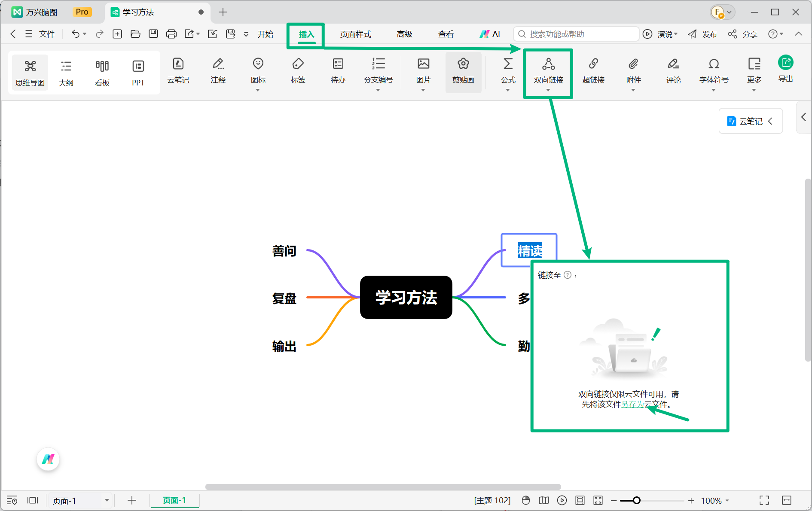Expand the right side panel arrow
This screenshot has width=812, height=511.
pyautogui.click(x=804, y=117)
